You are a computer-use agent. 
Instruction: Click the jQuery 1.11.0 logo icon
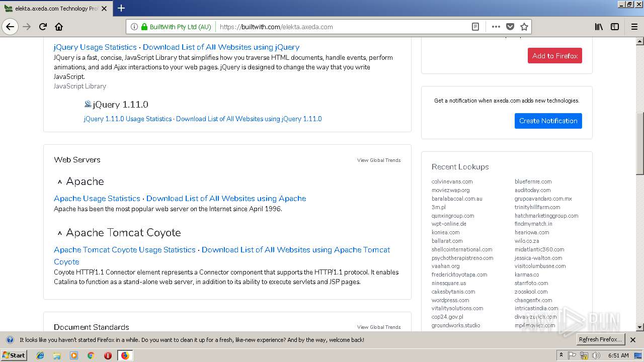point(88,104)
